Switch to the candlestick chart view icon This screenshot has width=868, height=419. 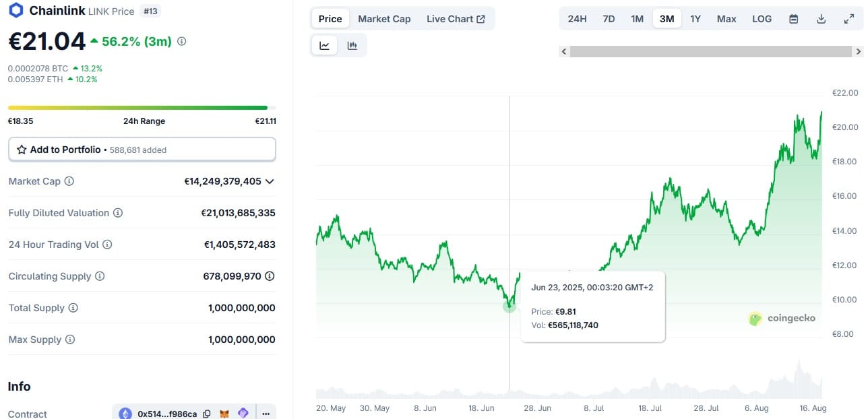pos(352,46)
